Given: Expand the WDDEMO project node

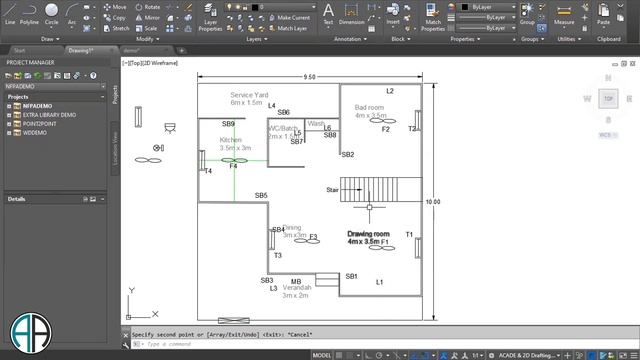Looking at the screenshot, I should coord(9,133).
